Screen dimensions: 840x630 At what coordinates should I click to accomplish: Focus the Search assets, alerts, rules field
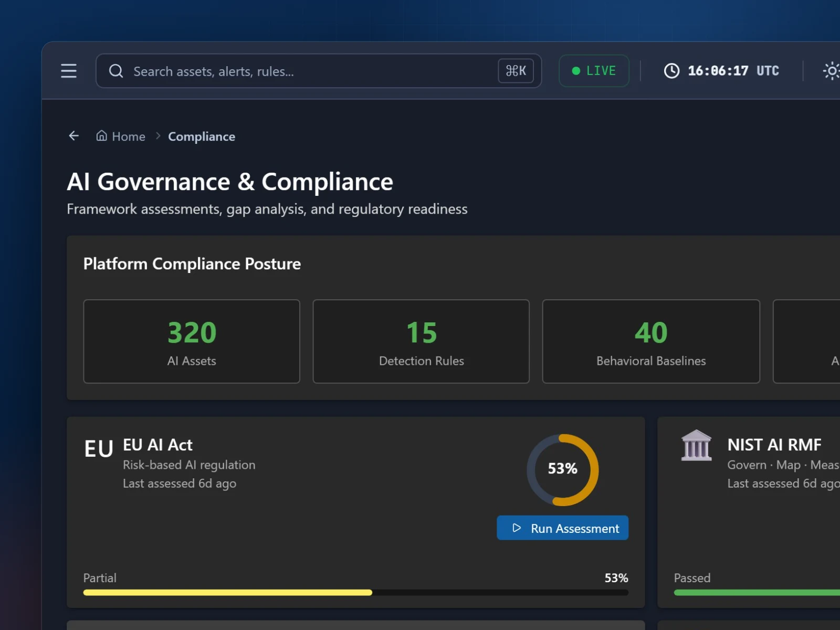[319, 71]
